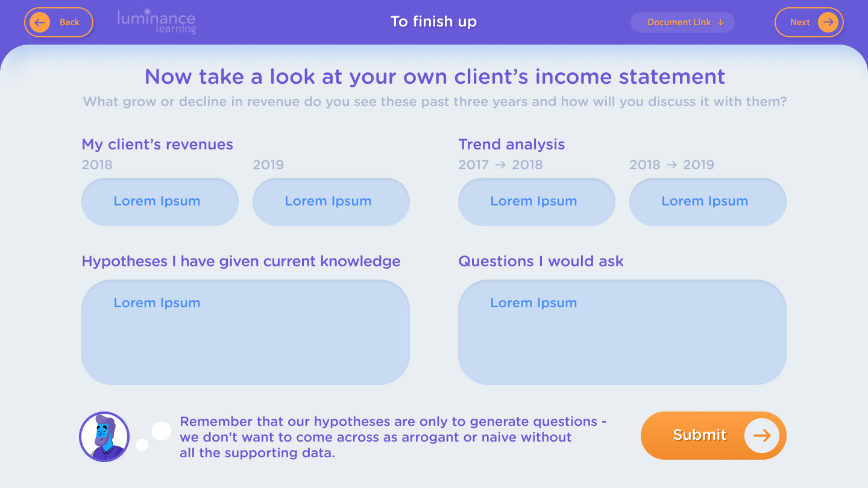Viewport: 868px width, 488px height.
Task: Focus the Questions I would ask area
Action: tap(622, 332)
